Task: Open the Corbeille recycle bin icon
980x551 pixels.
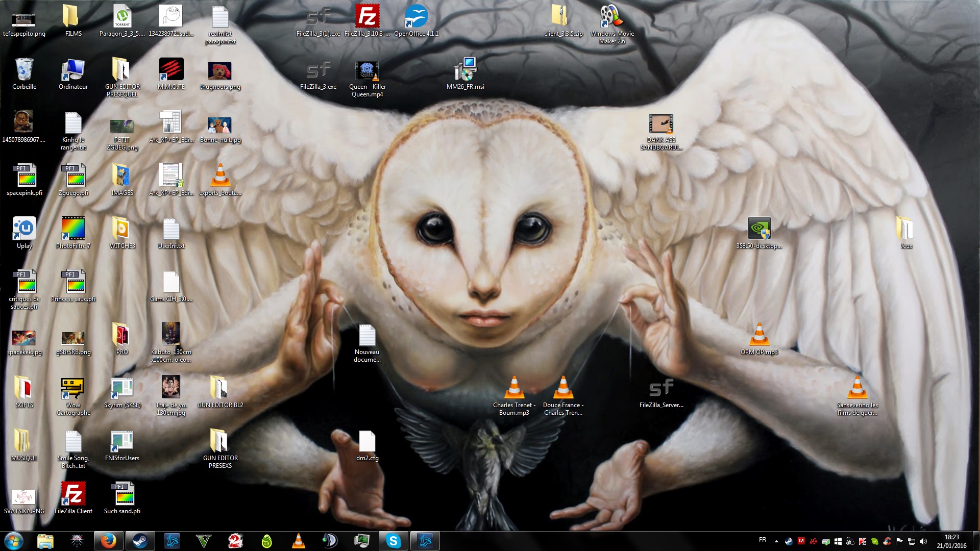Action: pos(24,74)
